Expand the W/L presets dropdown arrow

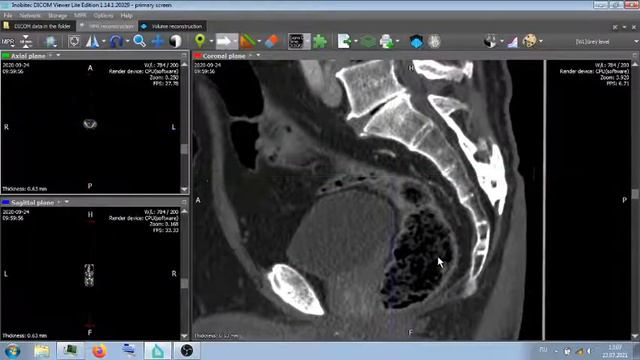point(502,42)
